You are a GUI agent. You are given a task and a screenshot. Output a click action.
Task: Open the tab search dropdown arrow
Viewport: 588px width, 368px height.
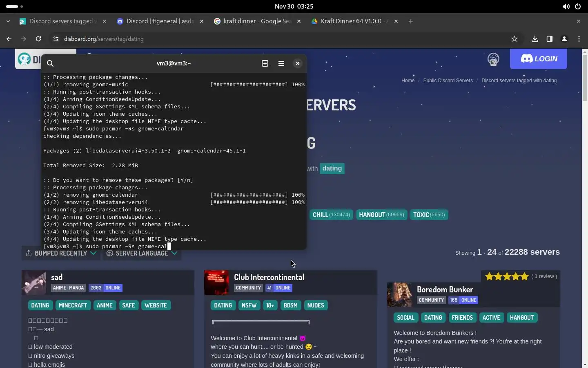(x=8, y=21)
